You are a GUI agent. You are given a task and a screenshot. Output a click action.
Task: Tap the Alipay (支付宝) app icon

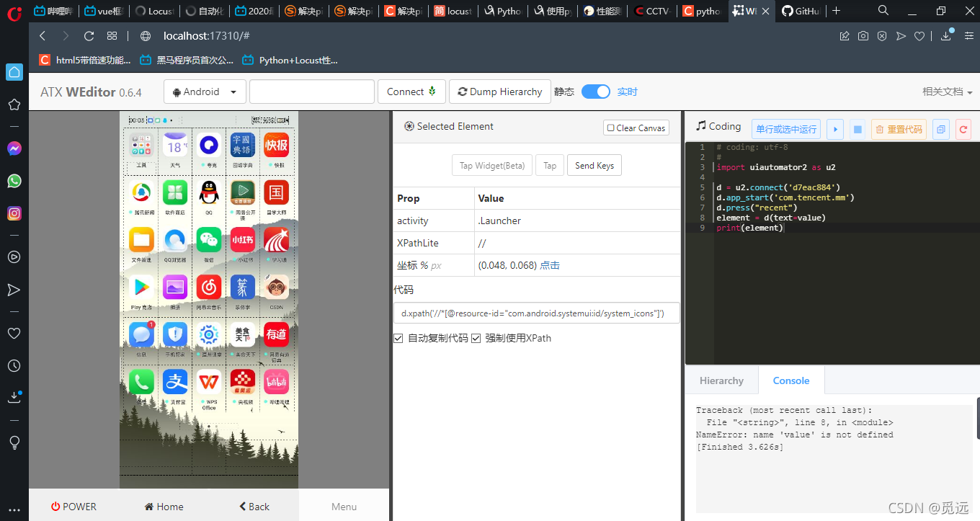pos(175,381)
